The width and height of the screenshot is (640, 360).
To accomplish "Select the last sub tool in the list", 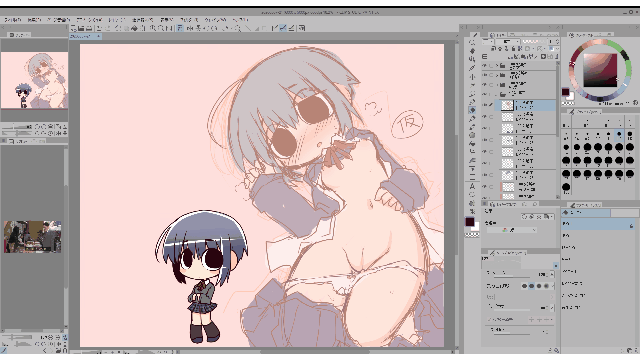I will (x=597, y=307).
